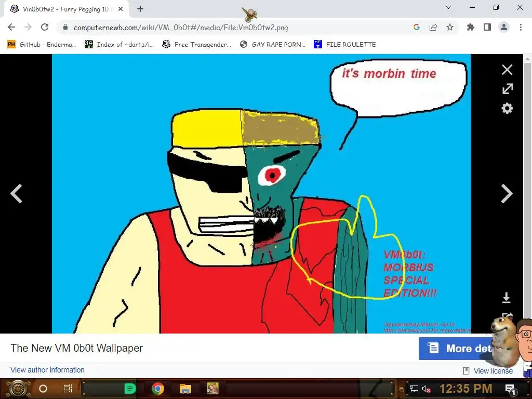Open network status tray icon

coord(414,389)
